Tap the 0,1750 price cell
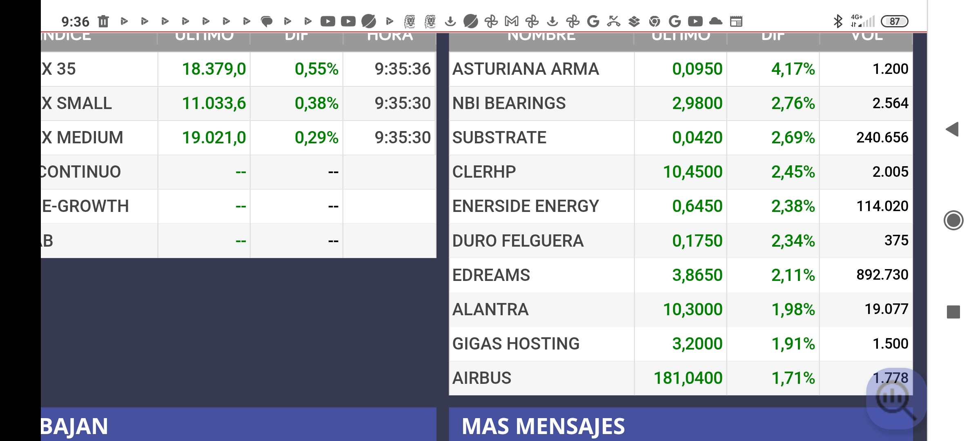Viewport: 980px width, 441px height. (x=697, y=241)
